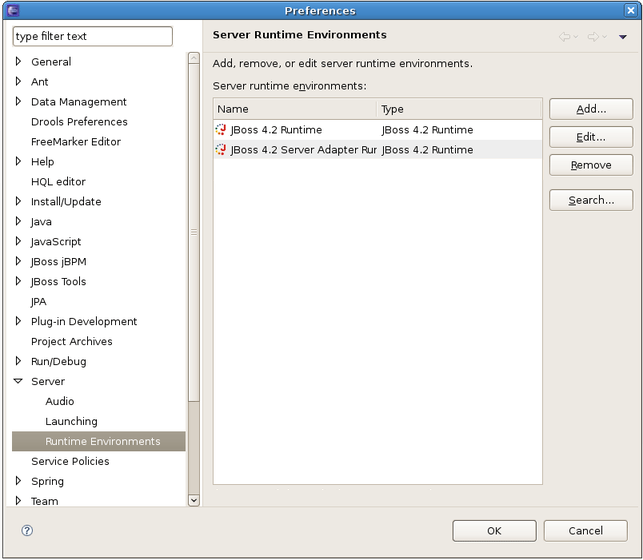
Task: Click the help question mark icon
Action: click(27, 531)
